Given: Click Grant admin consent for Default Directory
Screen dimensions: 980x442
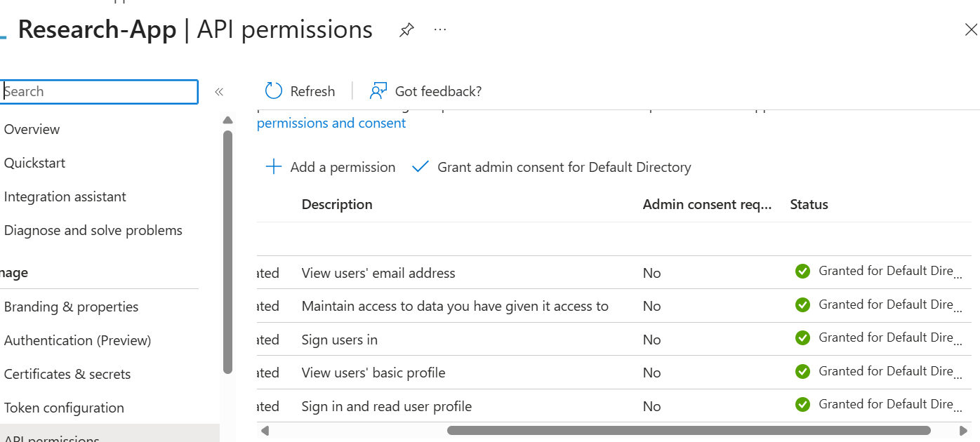Looking at the screenshot, I should coord(564,167).
